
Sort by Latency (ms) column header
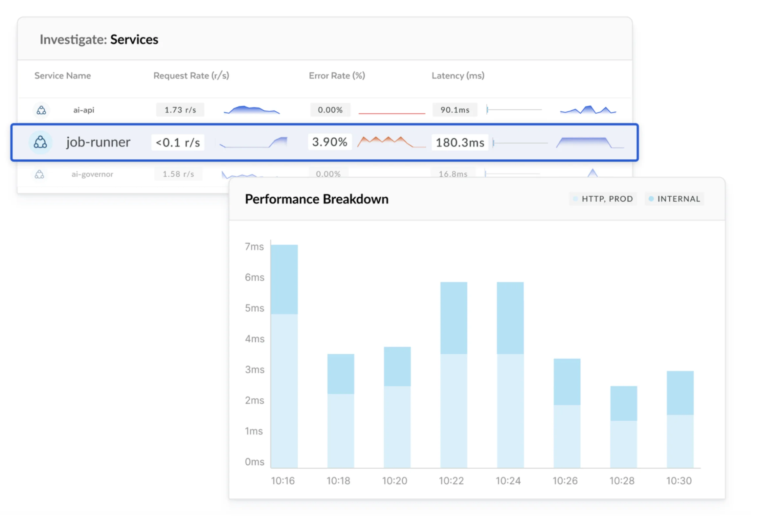[x=458, y=76]
